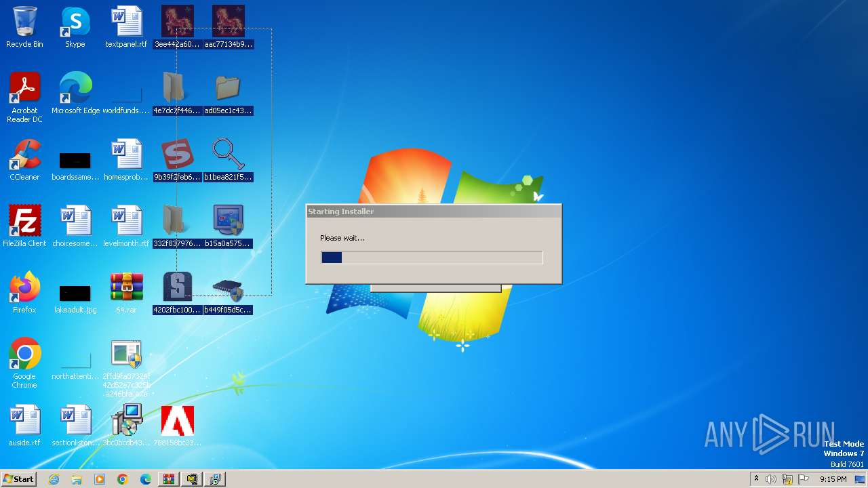868x488 pixels.
Task: Switch to the installer taskbar button
Action: pyautogui.click(x=216, y=479)
